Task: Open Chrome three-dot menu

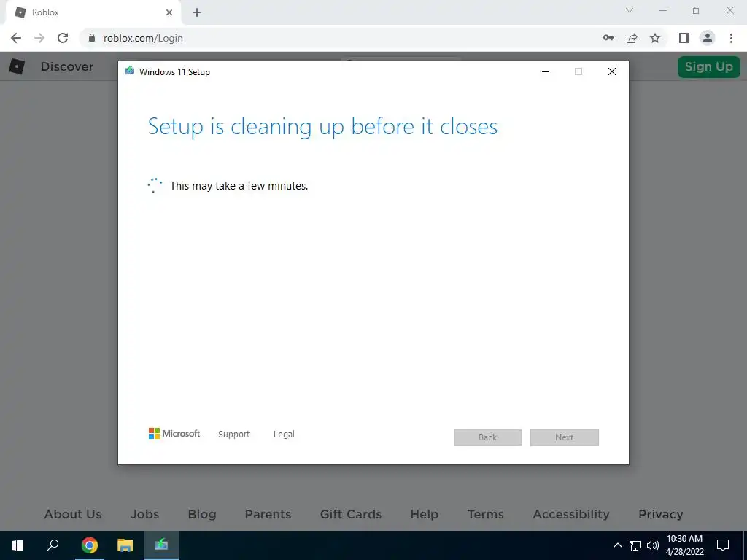Action: (x=731, y=38)
